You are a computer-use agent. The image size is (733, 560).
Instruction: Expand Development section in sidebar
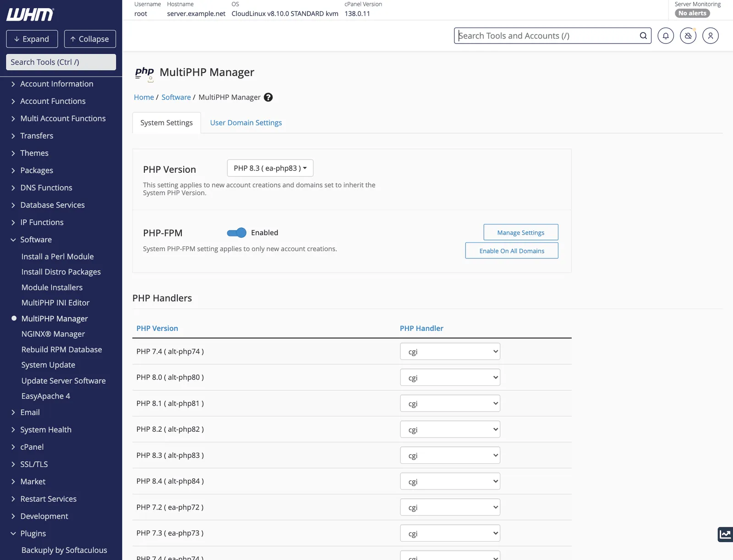(44, 516)
